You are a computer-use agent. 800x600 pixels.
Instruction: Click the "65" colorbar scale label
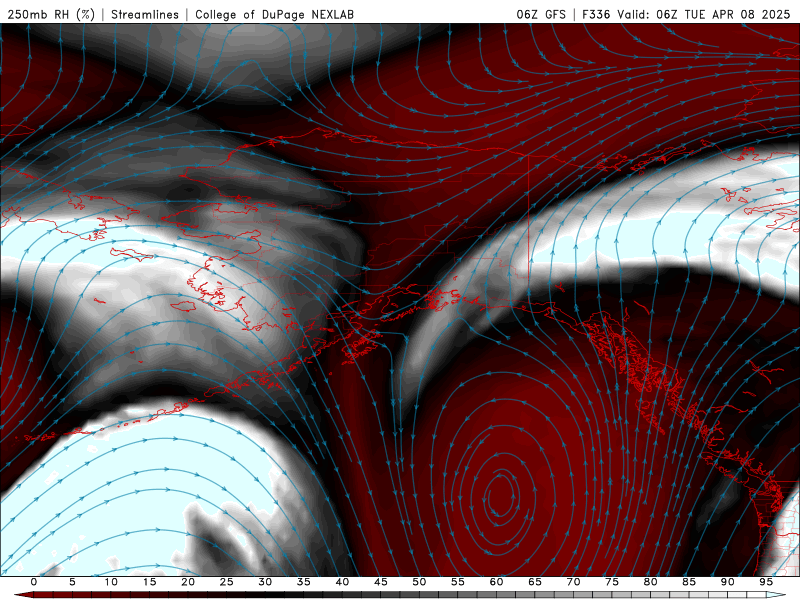click(x=535, y=582)
